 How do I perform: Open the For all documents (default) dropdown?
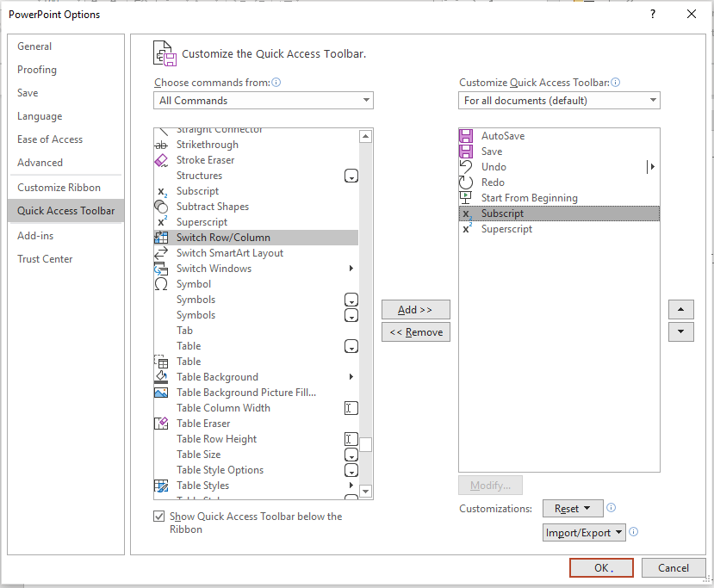tap(559, 99)
